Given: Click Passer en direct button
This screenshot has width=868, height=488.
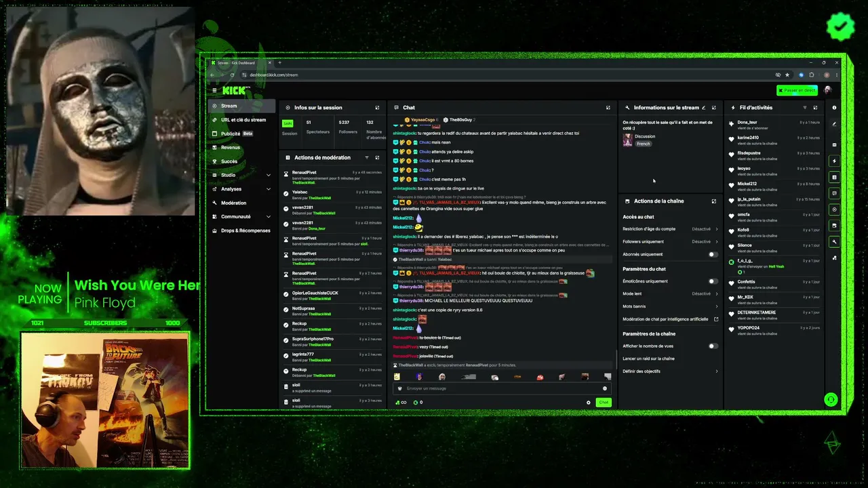Looking at the screenshot, I should pyautogui.click(x=797, y=90).
